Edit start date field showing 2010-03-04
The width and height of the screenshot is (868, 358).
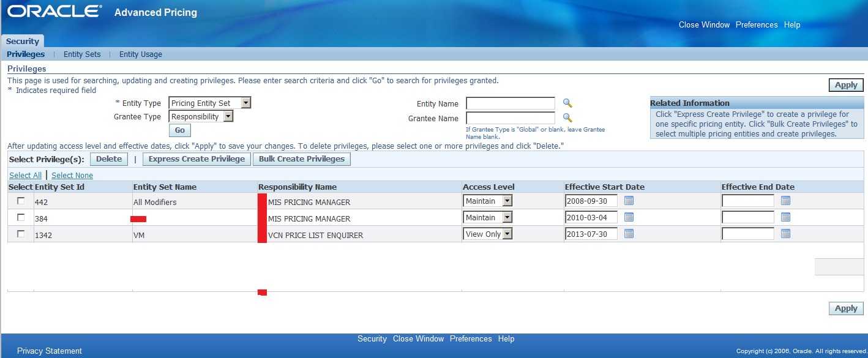point(591,217)
